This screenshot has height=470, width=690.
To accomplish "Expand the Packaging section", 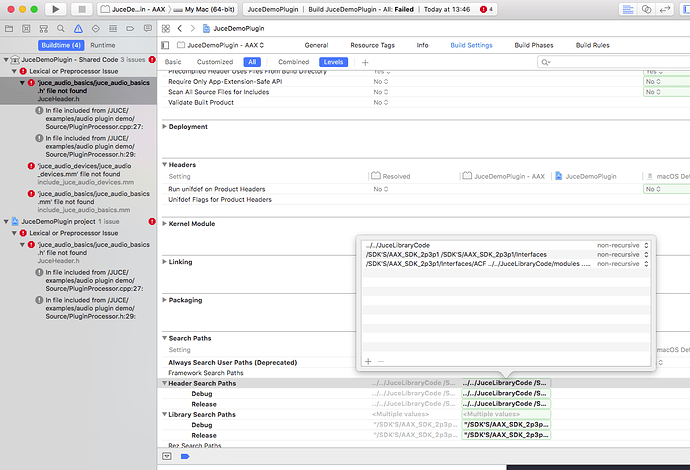I will tap(164, 300).
